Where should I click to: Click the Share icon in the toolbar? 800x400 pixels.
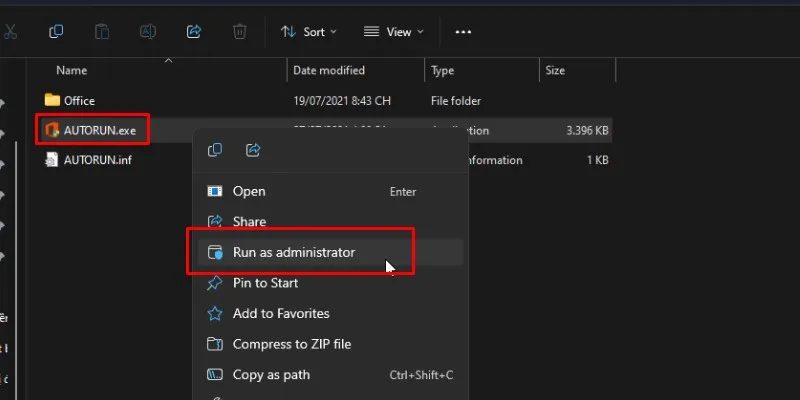point(194,32)
